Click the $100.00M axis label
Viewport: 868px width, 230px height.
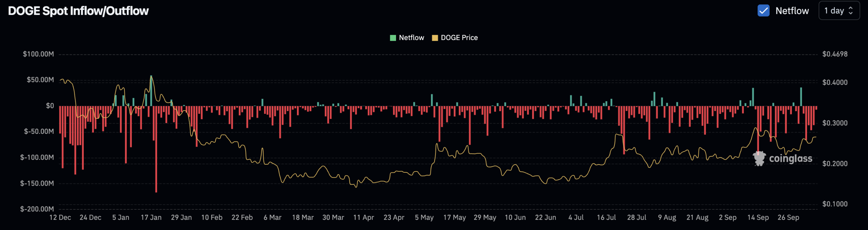pos(38,54)
